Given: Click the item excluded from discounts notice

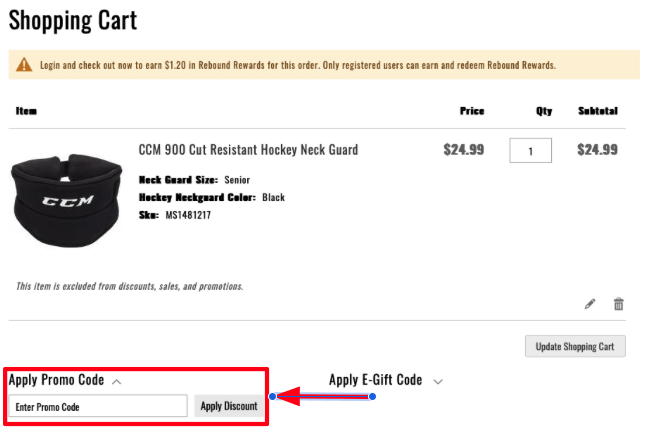Looking at the screenshot, I should tap(129, 286).
